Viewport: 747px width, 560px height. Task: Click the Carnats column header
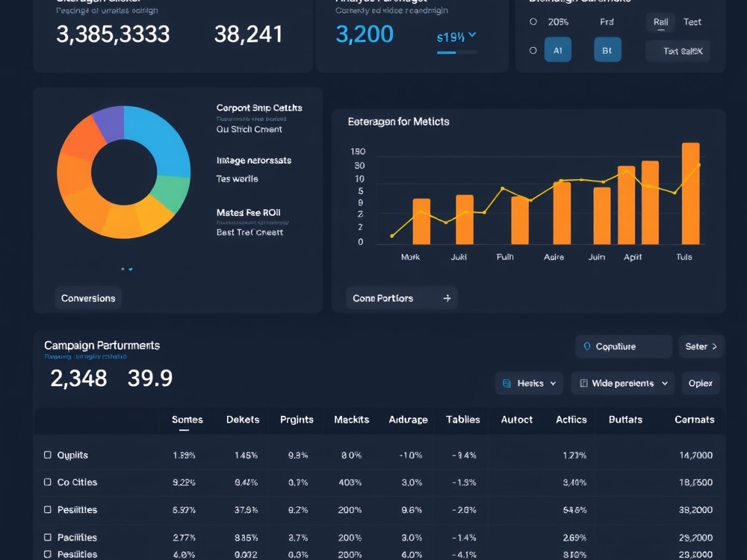(x=695, y=420)
